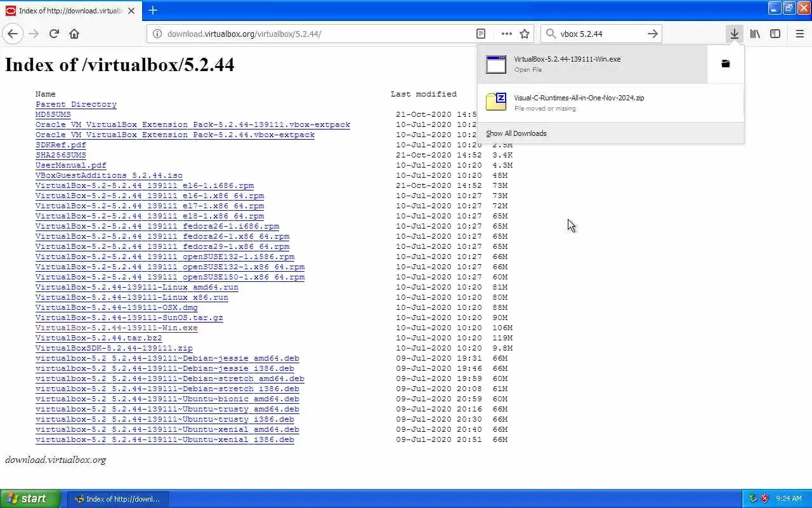Open containing folder for VirtualBox exe download
This screenshot has height=508, width=812.
726,63
